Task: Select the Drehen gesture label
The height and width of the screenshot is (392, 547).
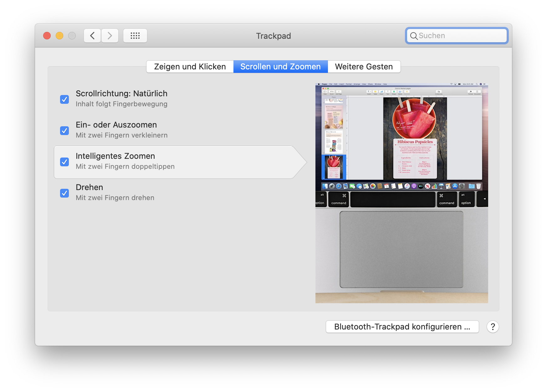Action: 89,187
